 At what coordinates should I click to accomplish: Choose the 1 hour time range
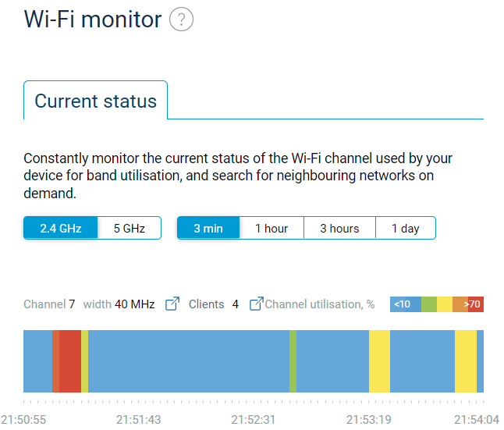272,228
